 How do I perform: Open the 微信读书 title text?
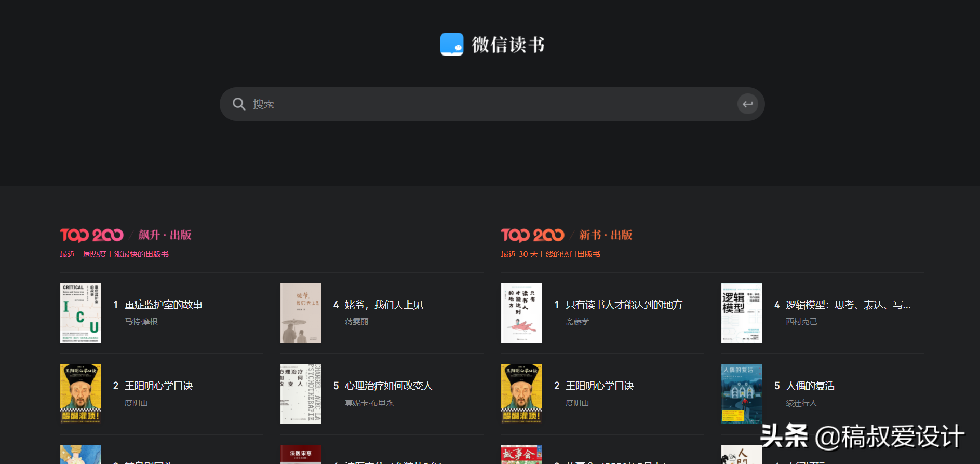tap(508, 45)
